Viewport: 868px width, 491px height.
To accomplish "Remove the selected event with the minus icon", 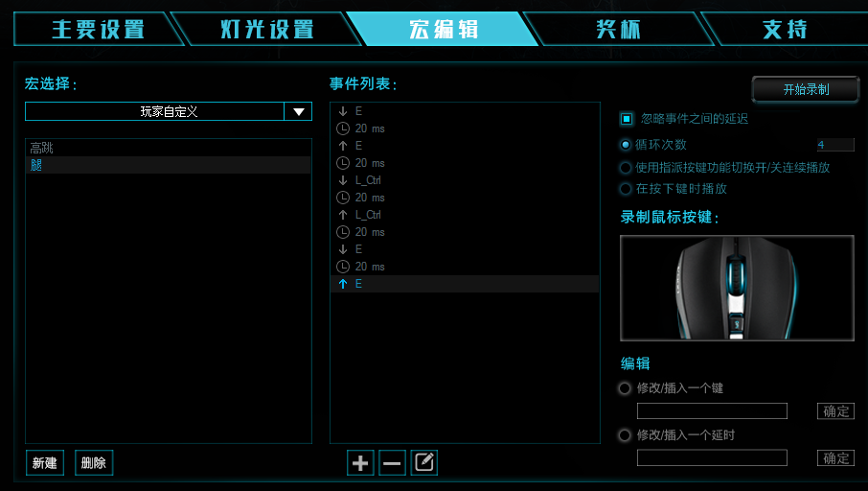I will pyautogui.click(x=392, y=463).
